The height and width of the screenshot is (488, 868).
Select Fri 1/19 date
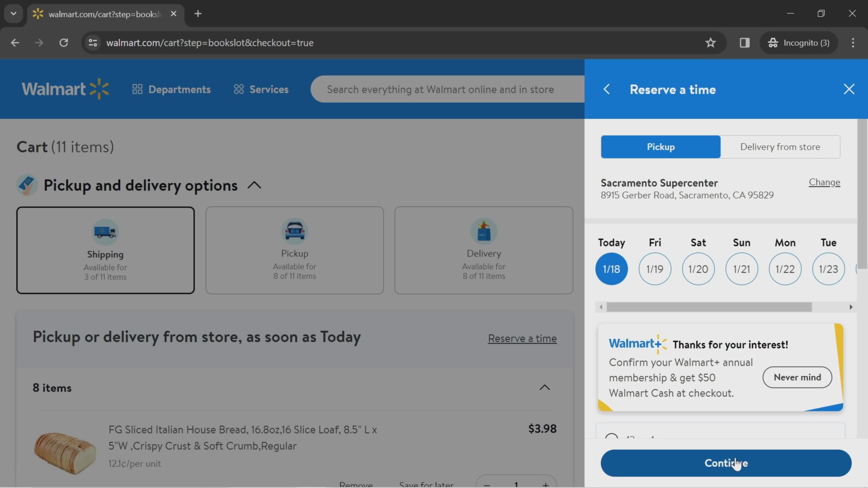point(655,269)
